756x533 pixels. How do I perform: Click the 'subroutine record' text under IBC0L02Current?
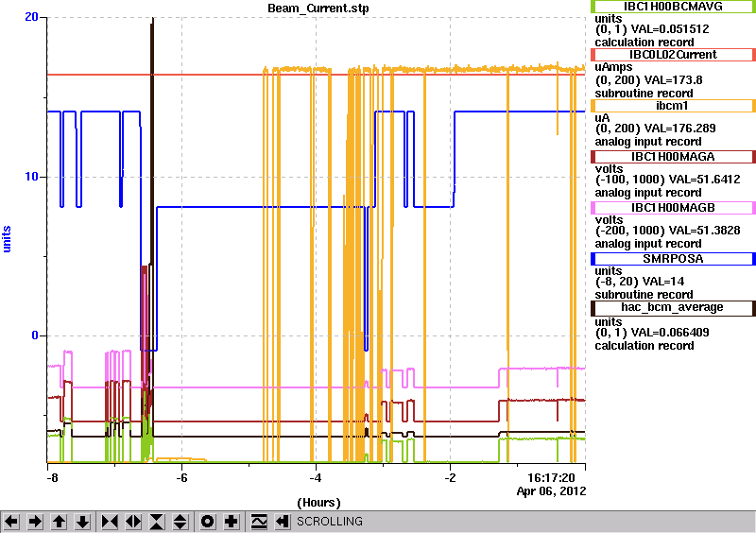click(x=644, y=94)
